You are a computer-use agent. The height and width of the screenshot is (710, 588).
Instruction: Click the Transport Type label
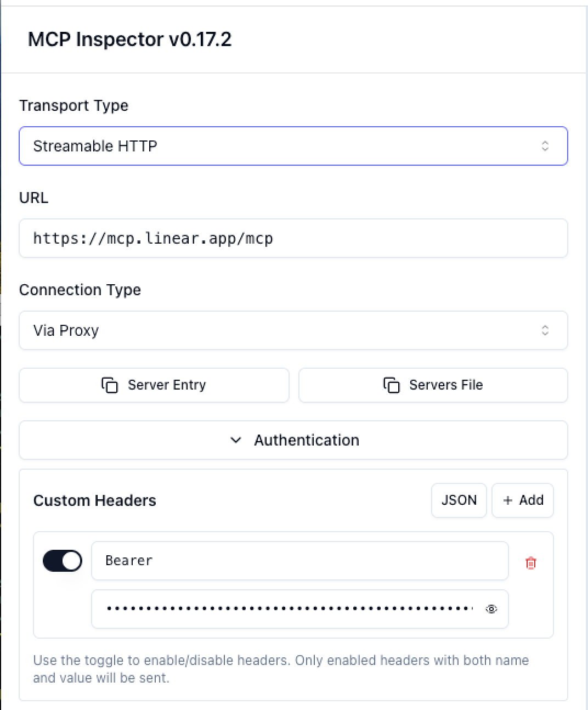[73, 105]
